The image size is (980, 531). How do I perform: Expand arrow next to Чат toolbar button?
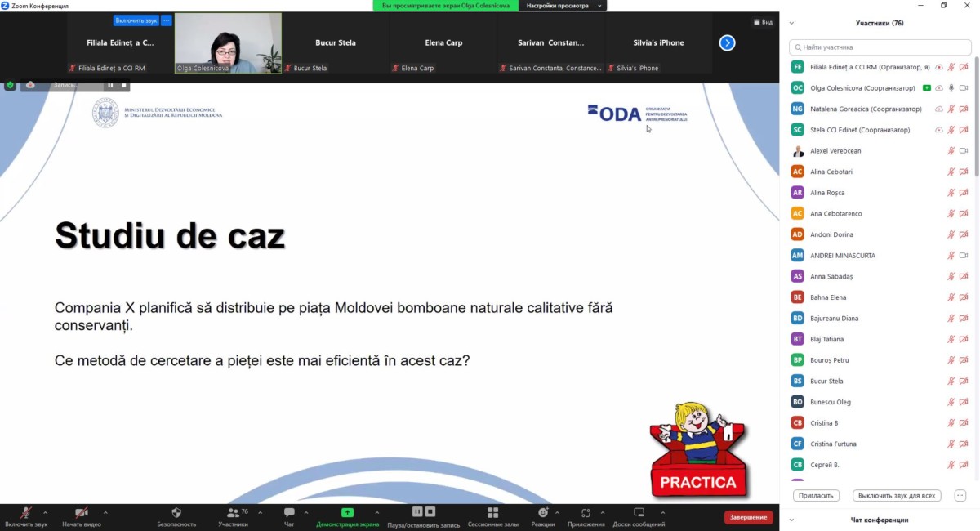click(x=308, y=513)
